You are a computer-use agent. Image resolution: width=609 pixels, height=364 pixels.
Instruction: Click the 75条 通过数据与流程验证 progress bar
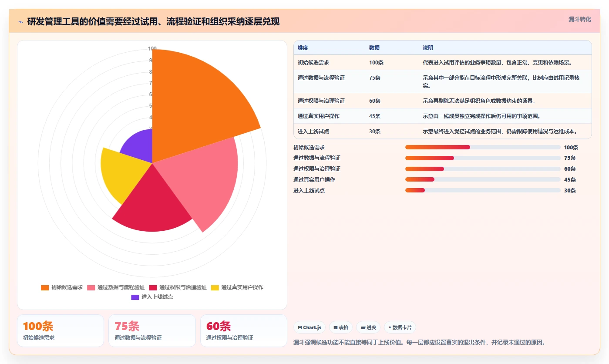[x=483, y=158]
